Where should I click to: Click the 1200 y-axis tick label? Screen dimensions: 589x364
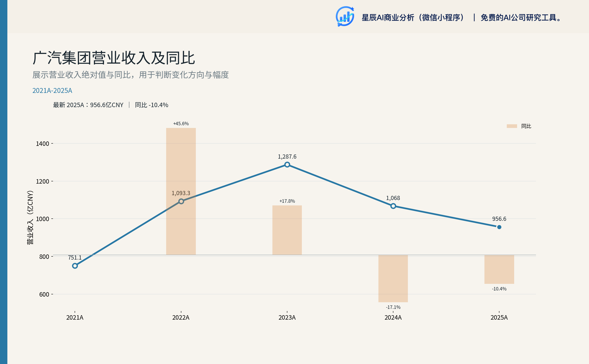[x=42, y=181]
